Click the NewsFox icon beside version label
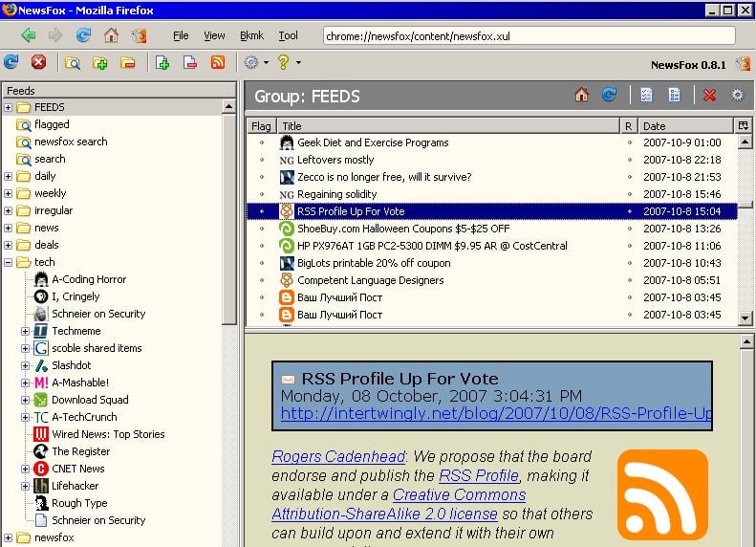Screen dimensions: 756x547 (743, 64)
